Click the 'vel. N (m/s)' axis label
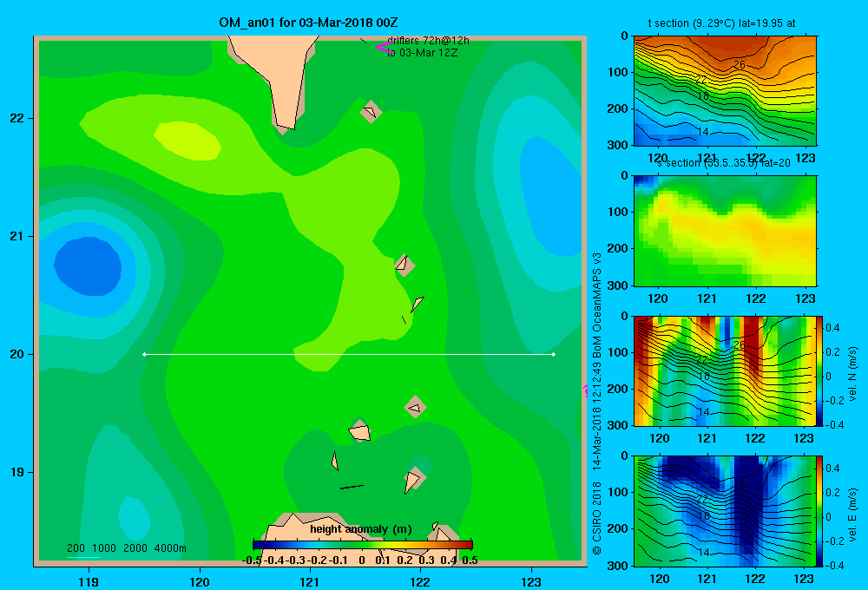The image size is (868, 590). pyautogui.click(x=852, y=374)
